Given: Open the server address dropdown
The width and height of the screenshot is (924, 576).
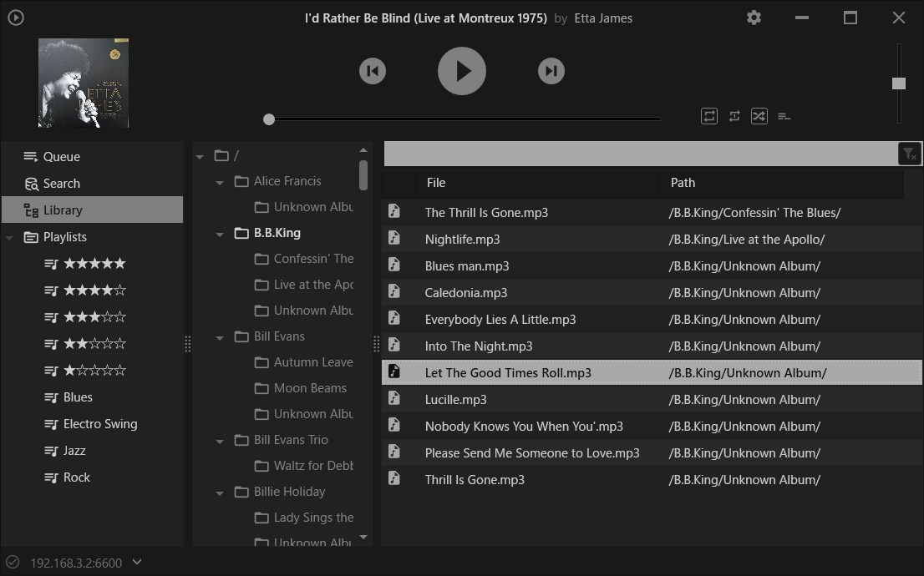Looking at the screenshot, I should [137, 562].
